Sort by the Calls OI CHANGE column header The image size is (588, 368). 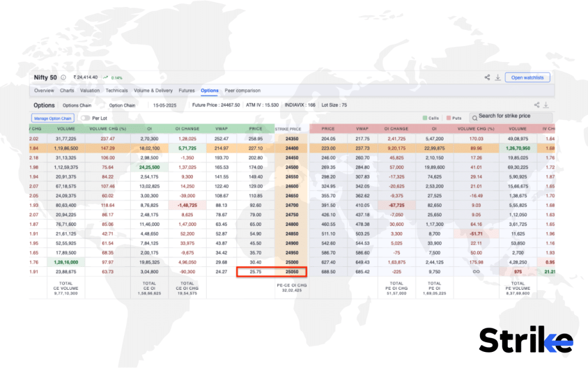187,129
